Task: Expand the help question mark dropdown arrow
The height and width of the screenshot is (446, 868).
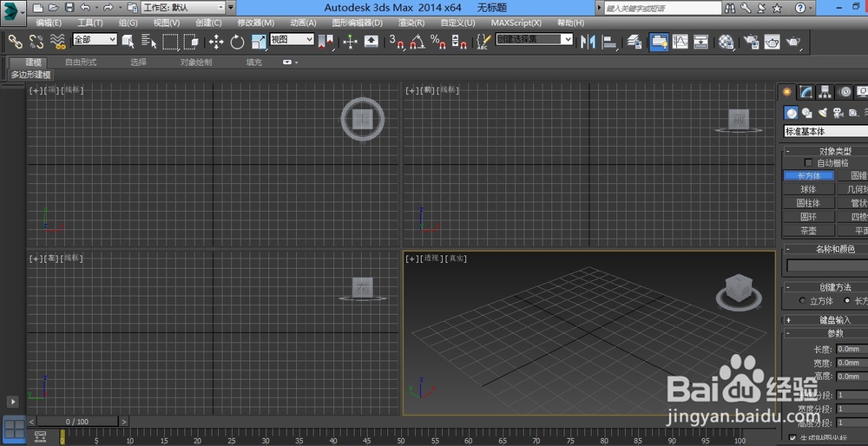Action: pyautogui.click(x=812, y=8)
